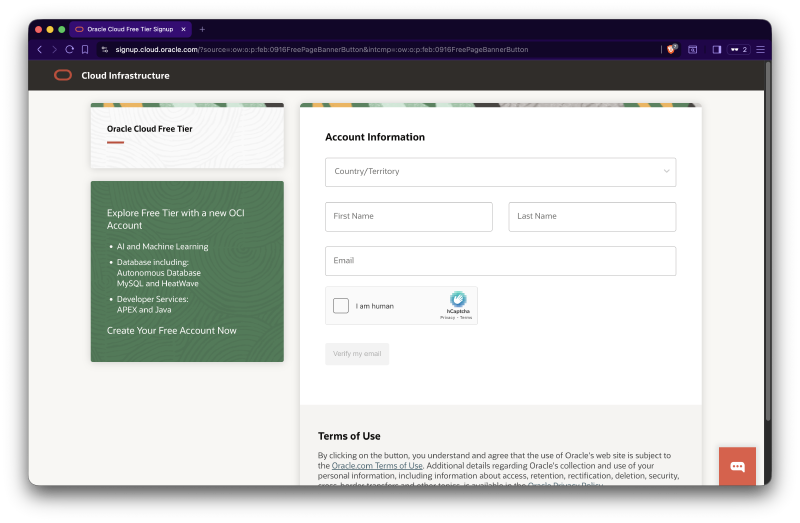Open the Country/Territory dropdown
The width and height of the screenshot is (800, 523).
(x=501, y=172)
